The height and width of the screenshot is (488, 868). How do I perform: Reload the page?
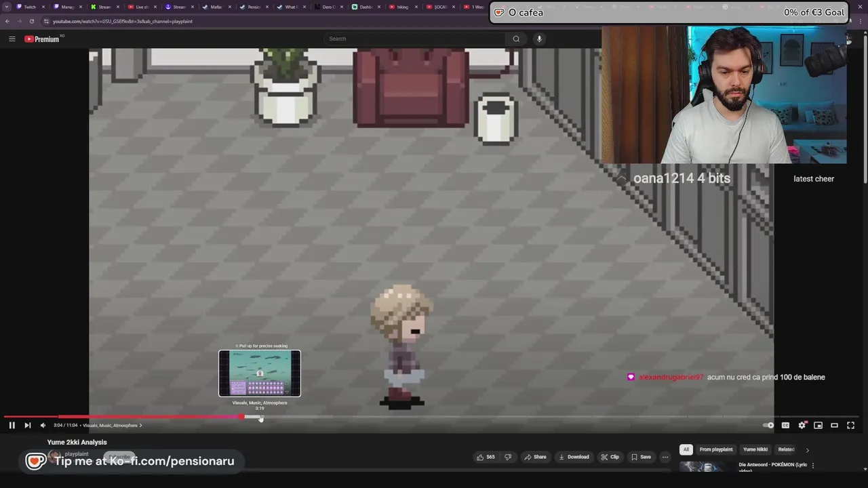pyautogui.click(x=31, y=21)
